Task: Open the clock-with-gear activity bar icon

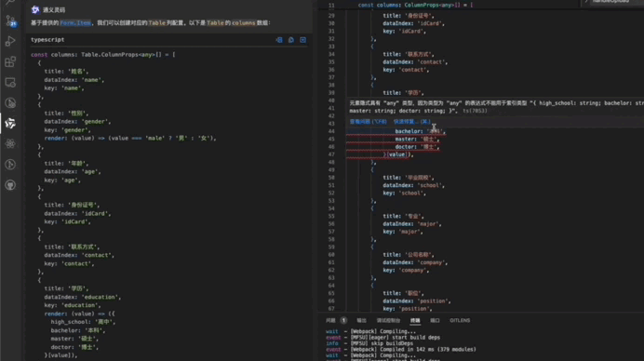Action: (x=10, y=102)
